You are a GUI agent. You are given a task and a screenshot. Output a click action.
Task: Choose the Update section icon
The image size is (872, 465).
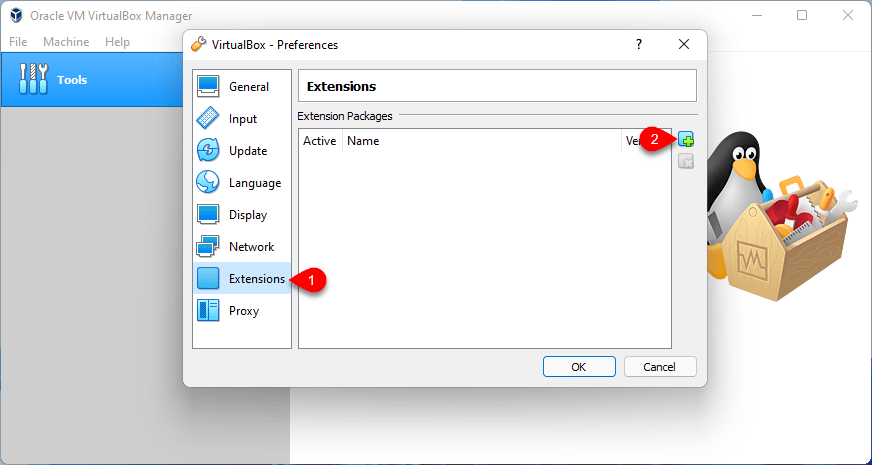click(x=209, y=151)
